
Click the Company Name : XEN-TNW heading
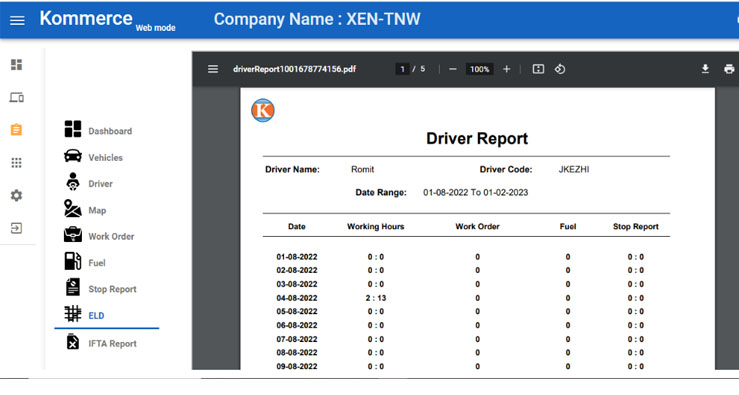317,19
